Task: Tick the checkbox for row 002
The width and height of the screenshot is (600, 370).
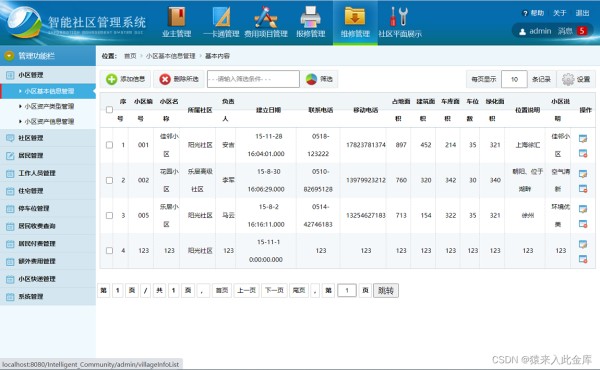Action: 109,180
